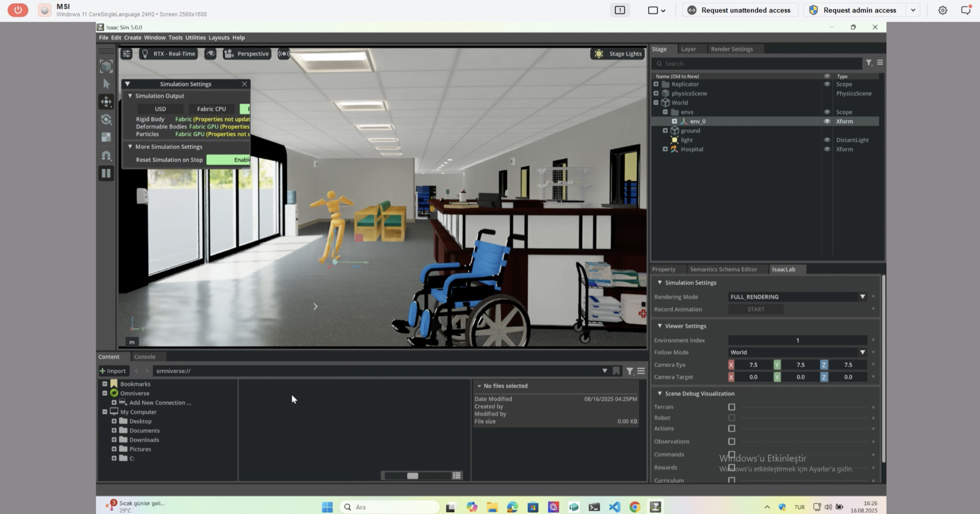
Task: Click the Rotate tool icon
Action: click(106, 120)
